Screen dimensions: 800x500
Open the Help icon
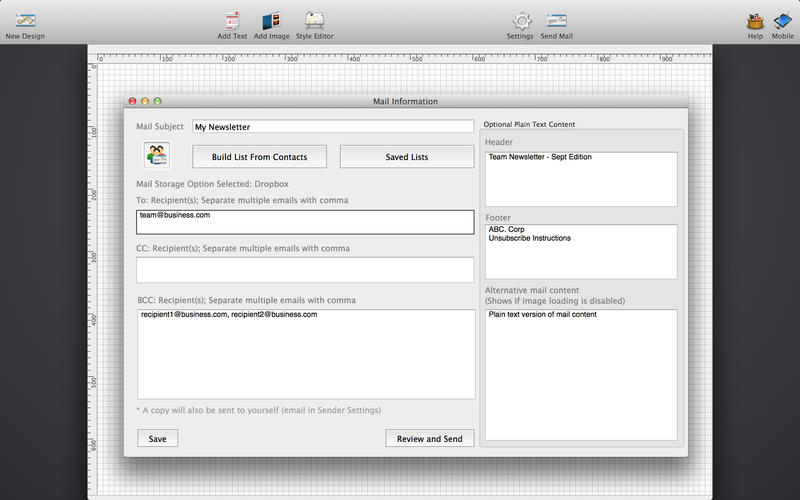pyautogui.click(x=755, y=21)
